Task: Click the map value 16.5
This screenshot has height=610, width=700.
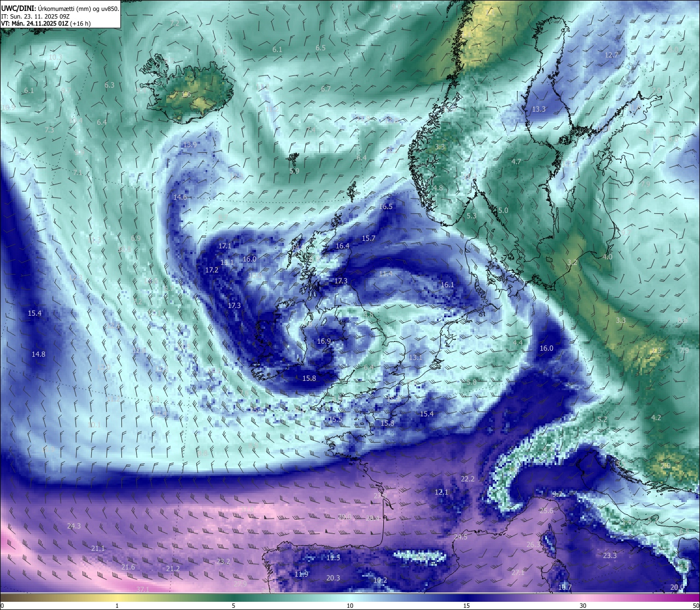Action: [386, 207]
